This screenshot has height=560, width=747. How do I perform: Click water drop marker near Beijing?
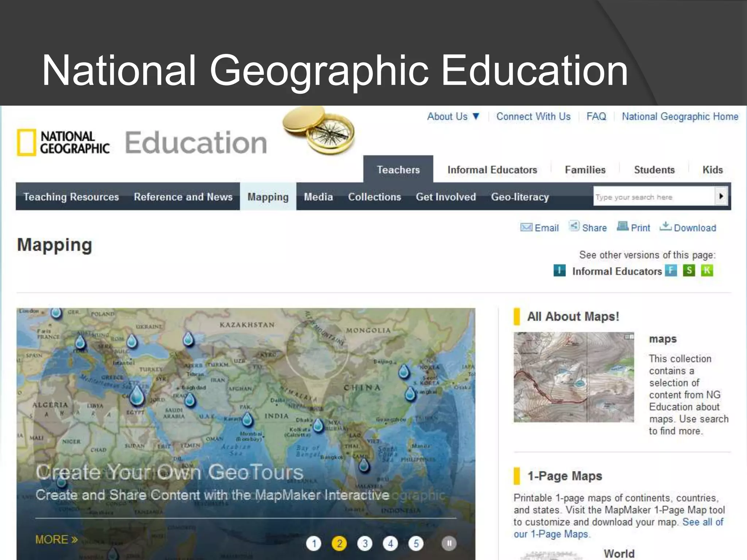click(x=403, y=372)
